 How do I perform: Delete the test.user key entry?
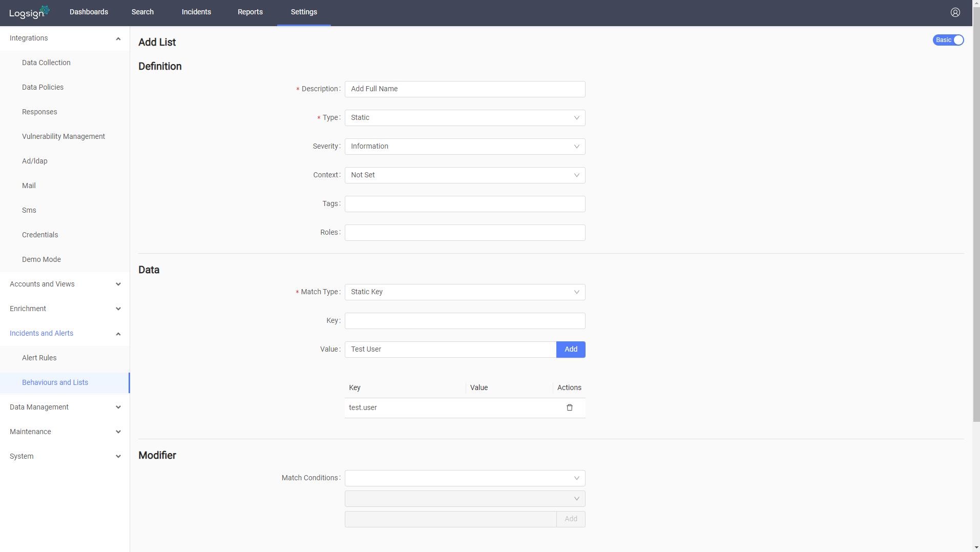click(x=569, y=407)
